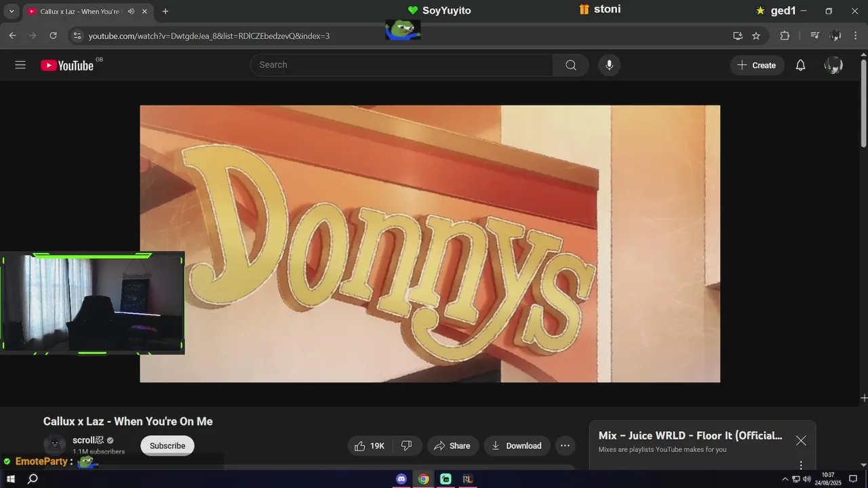This screenshot has width=868, height=488.
Task: Open a new browser tab
Action: tap(165, 12)
